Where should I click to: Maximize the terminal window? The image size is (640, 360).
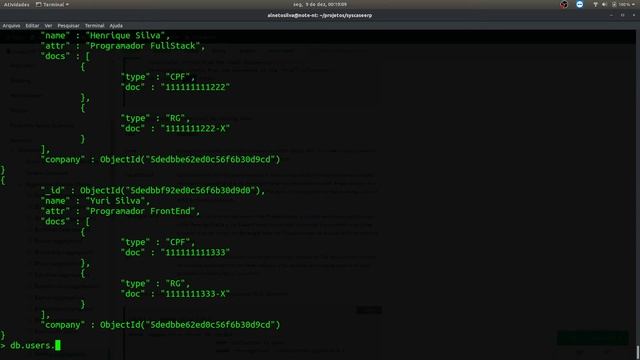tap(622, 15)
